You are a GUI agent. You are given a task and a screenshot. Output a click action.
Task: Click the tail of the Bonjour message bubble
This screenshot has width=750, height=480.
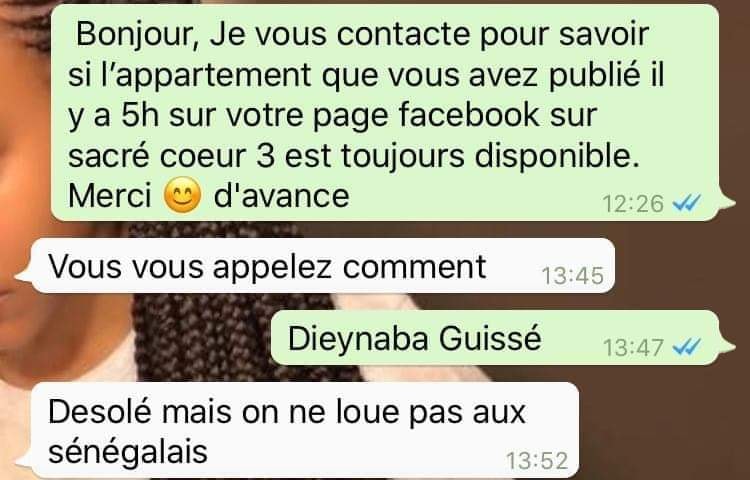tap(727, 202)
